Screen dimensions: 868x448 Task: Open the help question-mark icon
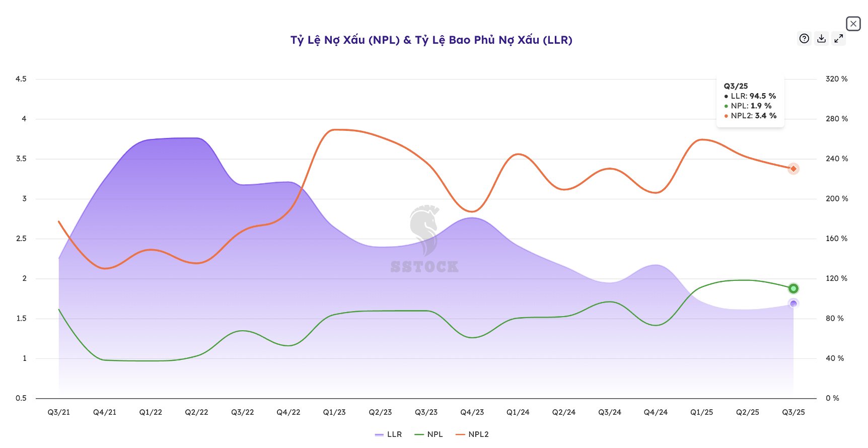tap(804, 38)
